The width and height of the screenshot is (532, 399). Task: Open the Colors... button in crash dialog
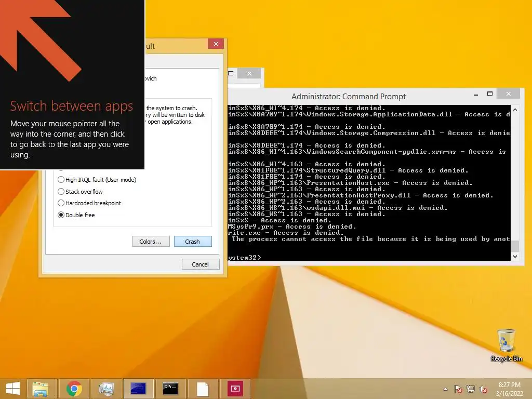coord(151,241)
